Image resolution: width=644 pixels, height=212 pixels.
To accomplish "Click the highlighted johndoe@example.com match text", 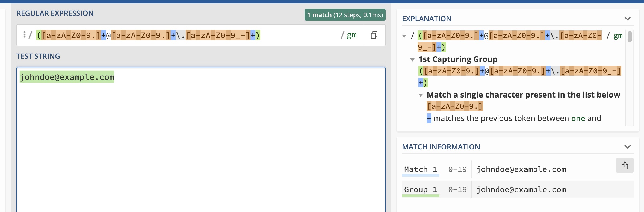I will pos(67,77).
